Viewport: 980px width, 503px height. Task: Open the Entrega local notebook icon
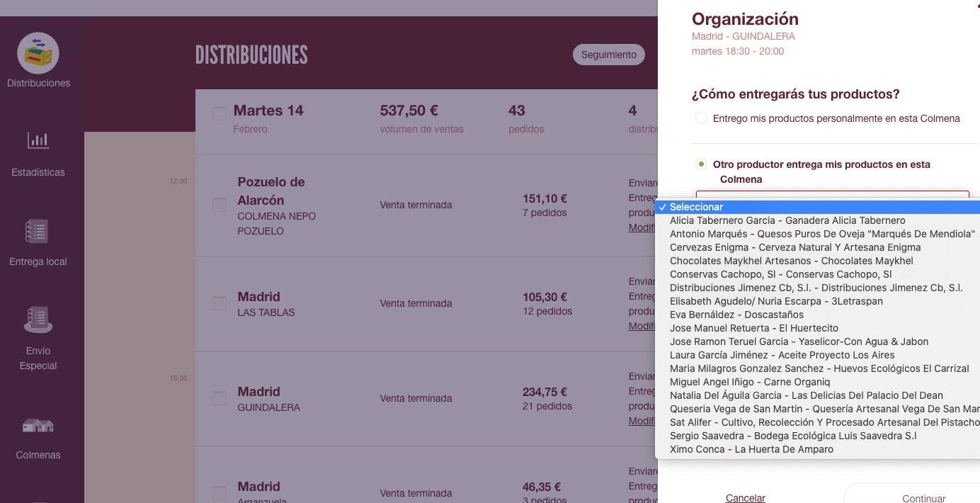click(38, 231)
